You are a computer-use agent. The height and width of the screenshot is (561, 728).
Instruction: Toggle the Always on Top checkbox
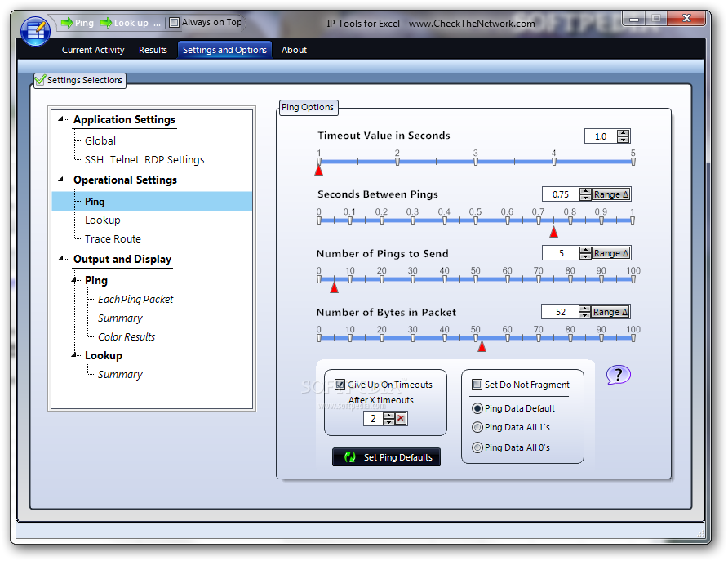pyautogui.click(x=174, y=22)
